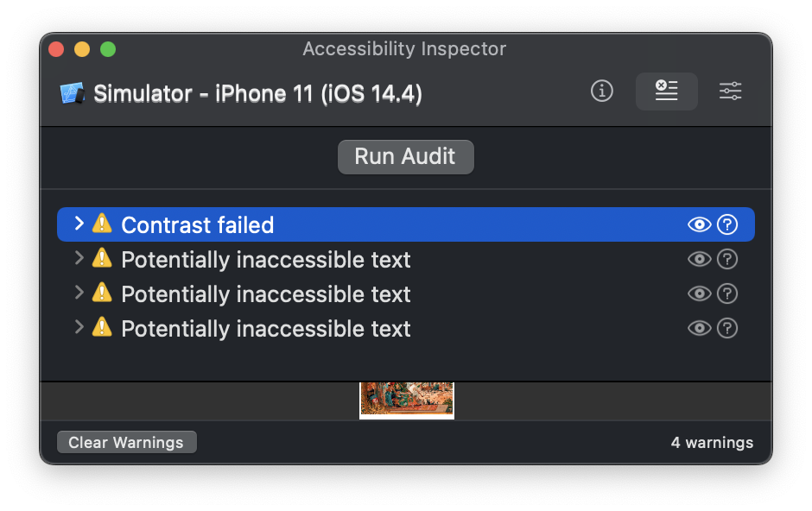812x511 pixels.
Task: Open help for the Contrast failed warning
Action: point(727,224)
